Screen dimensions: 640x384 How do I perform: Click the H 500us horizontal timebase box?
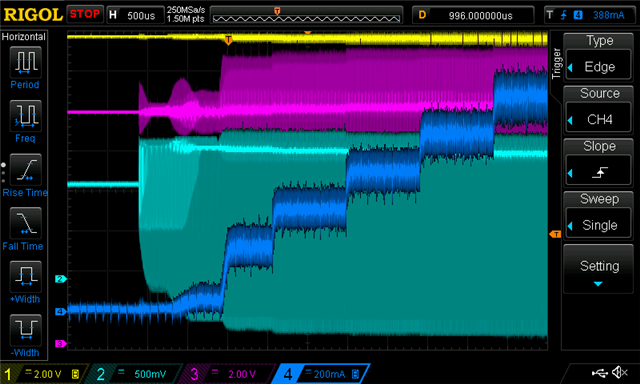[135, 15]
